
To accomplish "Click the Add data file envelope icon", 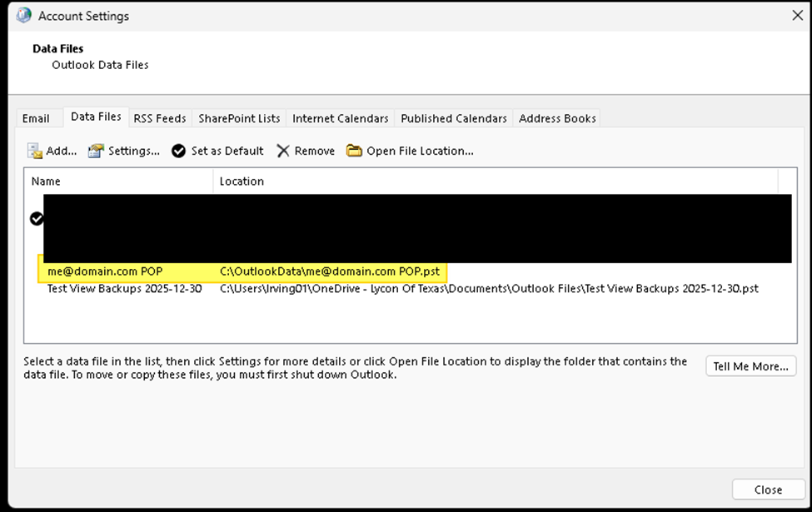I will 35,152.
